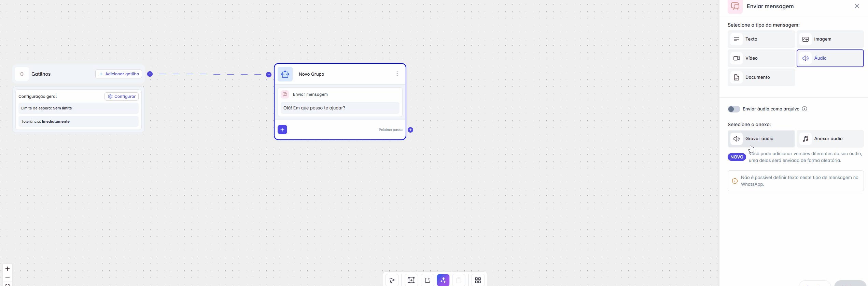Click the Novo Grupo title
The image size is (868, 286).
(x=311, y=74)
